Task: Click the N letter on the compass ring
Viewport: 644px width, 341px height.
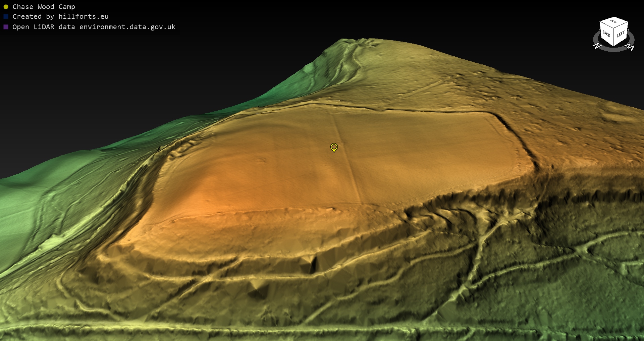Action: coord(597,46)
